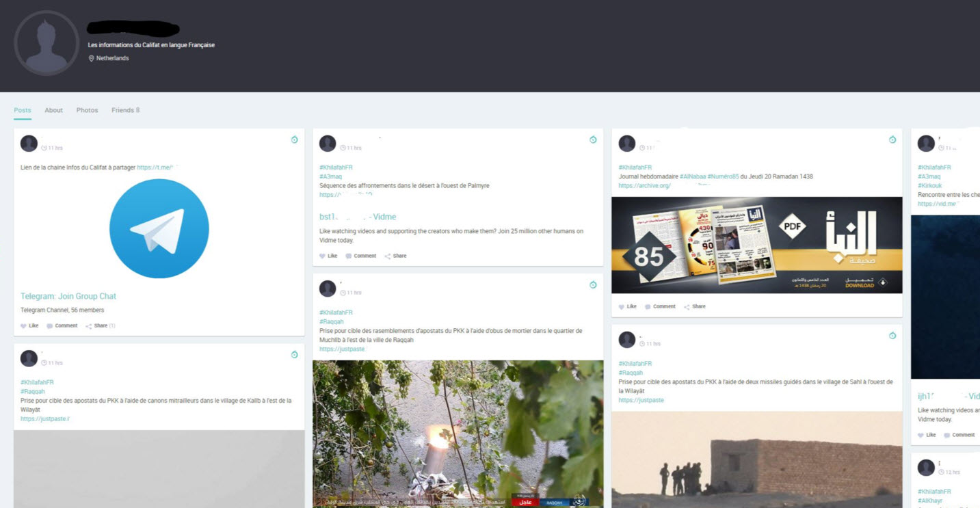The image size is (980, 508).
Task: Follow the Telegram: Join Group Chat link
Action: (68, 296)
